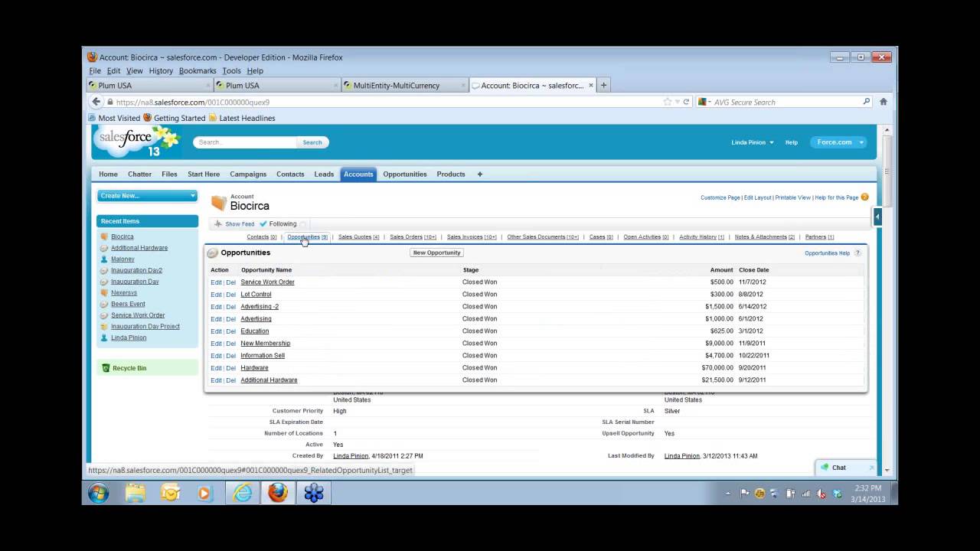
Task: Click Edit for Lot Control opportunity
Action: [216, 295]
